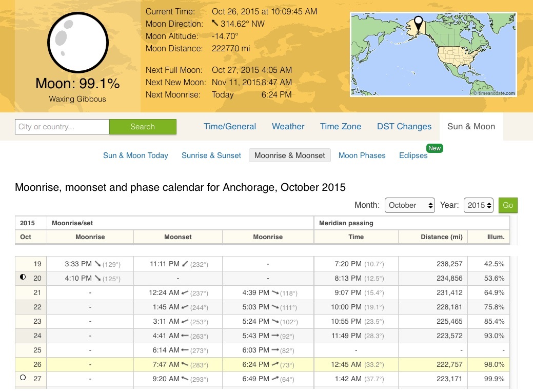Image resolution: width=533 pixels, height=392 pixels.
Task: Click the first quarter moon icon on row 20
Action: pyautogui.click(x=23, y=278)
